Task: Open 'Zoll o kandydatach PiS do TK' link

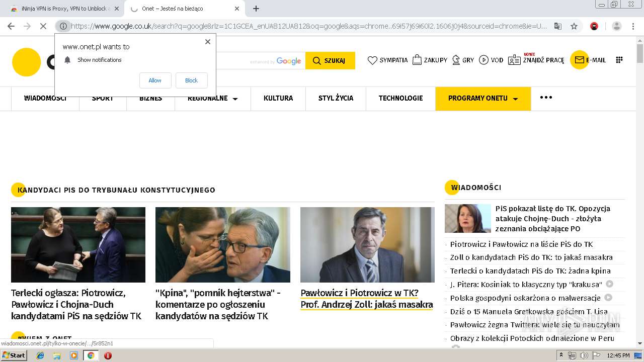Action: [x=531, y=257]
